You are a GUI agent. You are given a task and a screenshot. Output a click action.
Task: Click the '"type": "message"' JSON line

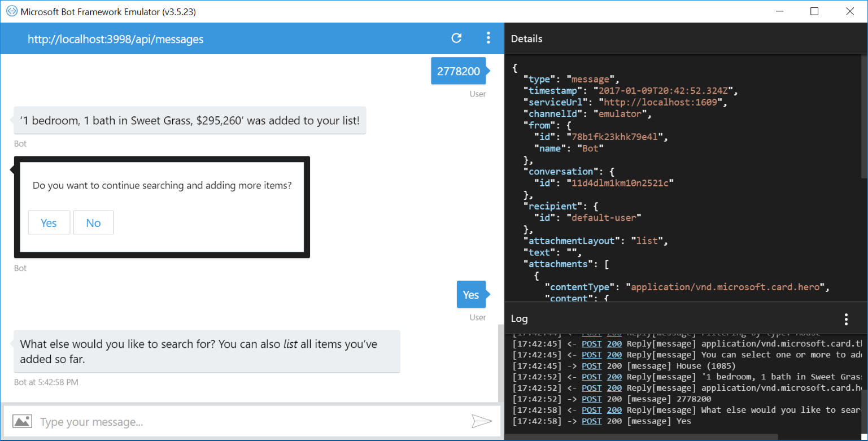pyautogui.click(x=573, y=79)
